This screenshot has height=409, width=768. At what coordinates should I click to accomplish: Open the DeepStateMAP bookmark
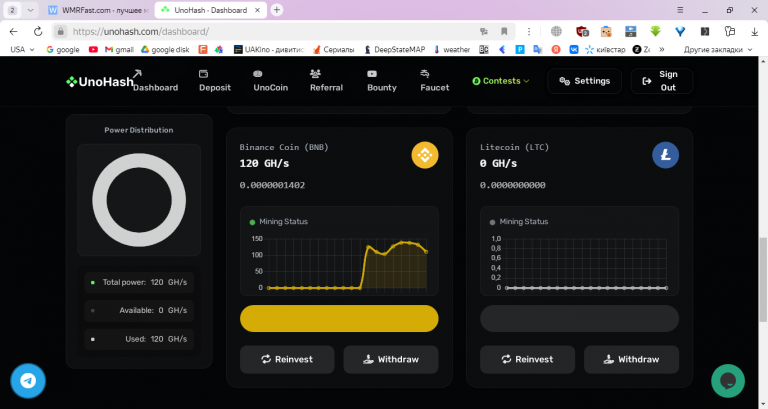394,49
